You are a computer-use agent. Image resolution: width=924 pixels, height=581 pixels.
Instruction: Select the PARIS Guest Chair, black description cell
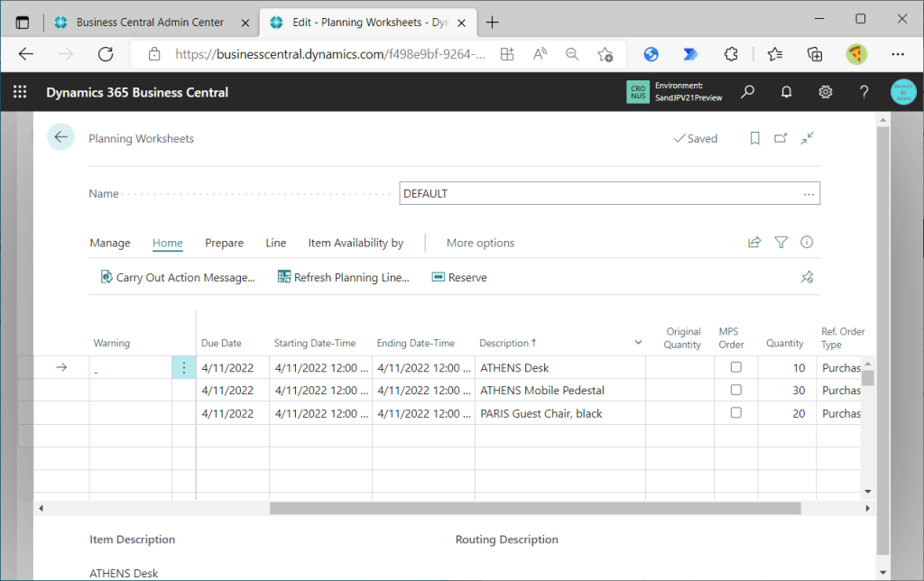pos(559,413)
